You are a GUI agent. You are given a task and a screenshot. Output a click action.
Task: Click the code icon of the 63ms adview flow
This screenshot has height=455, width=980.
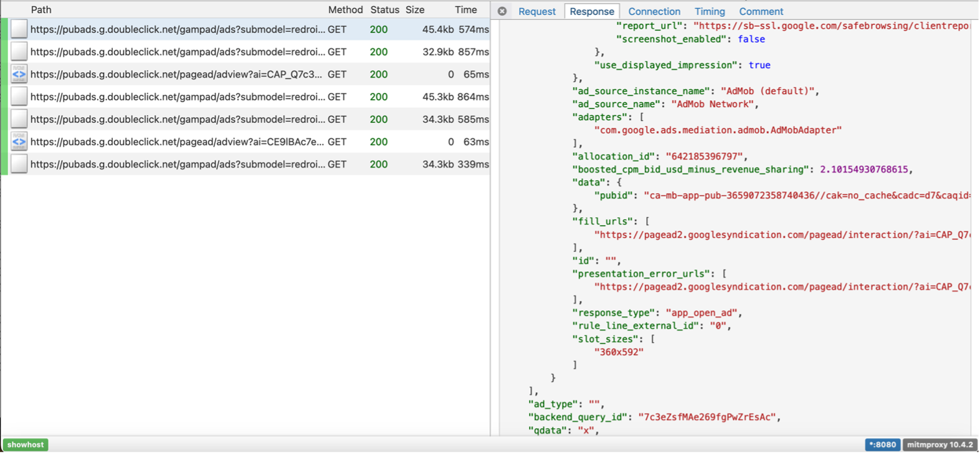pyautogui.click(x=19, y=141)
